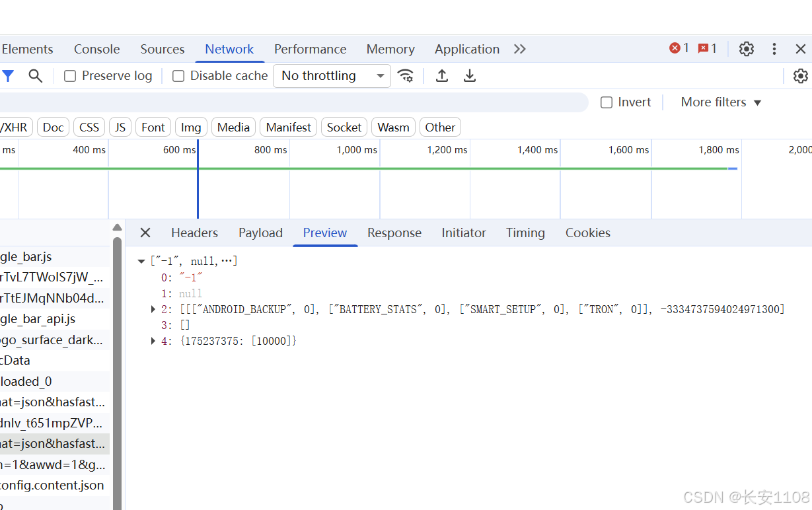The image size is (812, 510).
Task: Click the network filter text field
Action: [x=293, y=102]
